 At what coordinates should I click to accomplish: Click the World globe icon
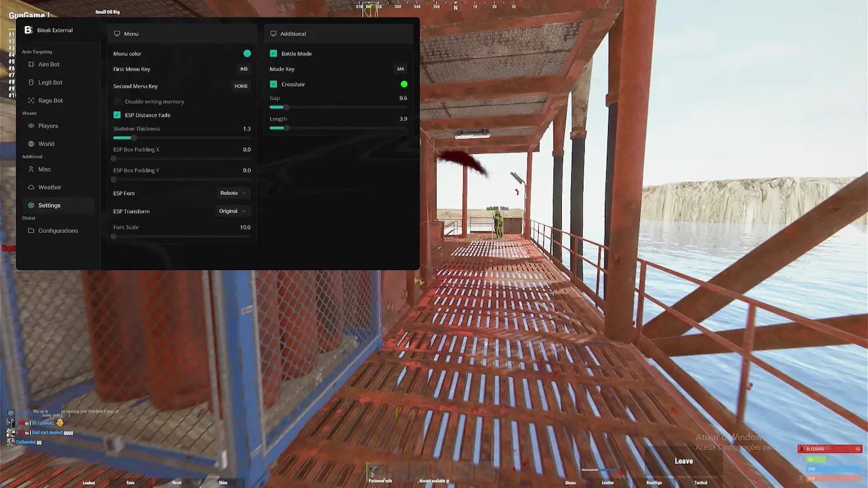pyautogui.click(x=31, y=144)
